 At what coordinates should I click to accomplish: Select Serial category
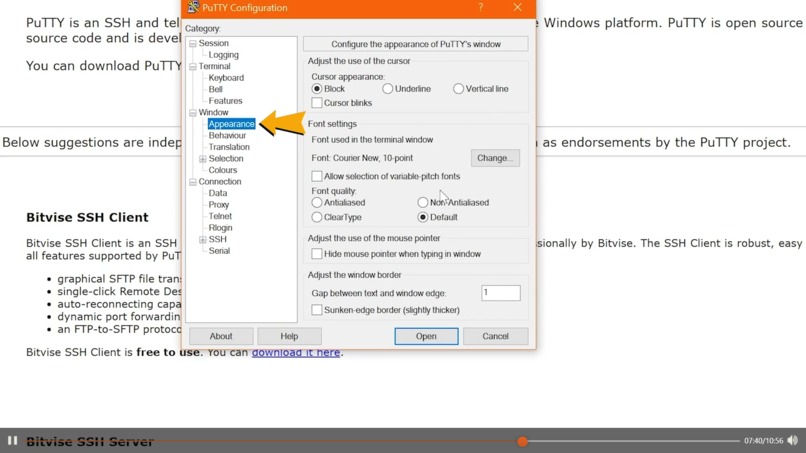pos(219,251)
